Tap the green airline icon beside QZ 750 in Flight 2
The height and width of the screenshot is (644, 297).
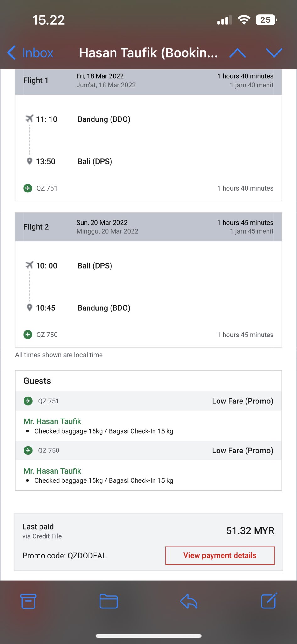(x=28, y=335)
